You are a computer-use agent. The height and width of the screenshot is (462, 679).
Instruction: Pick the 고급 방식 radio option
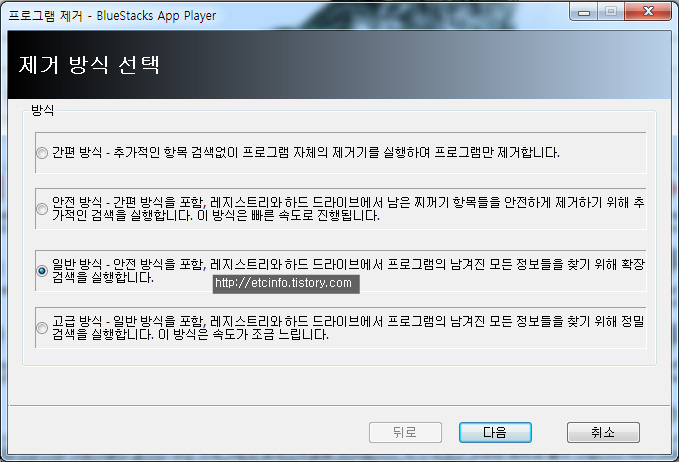pyautogui.click(x=42, y=328)
